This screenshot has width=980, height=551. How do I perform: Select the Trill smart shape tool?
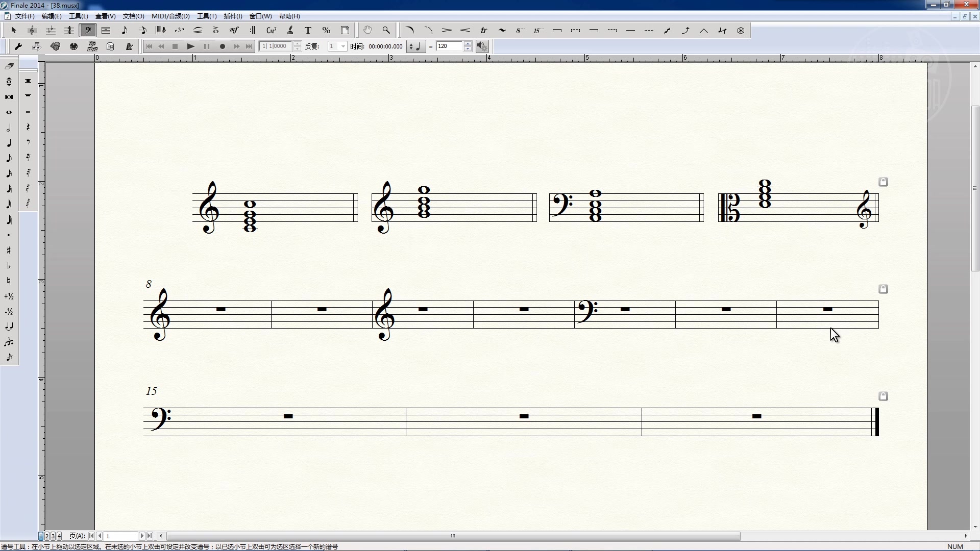[x=483, y=31]
